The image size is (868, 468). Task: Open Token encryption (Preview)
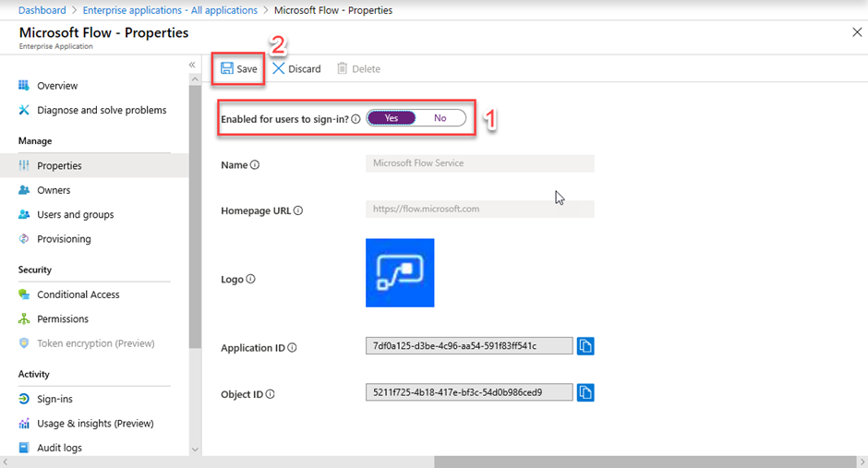coord(94,343)
